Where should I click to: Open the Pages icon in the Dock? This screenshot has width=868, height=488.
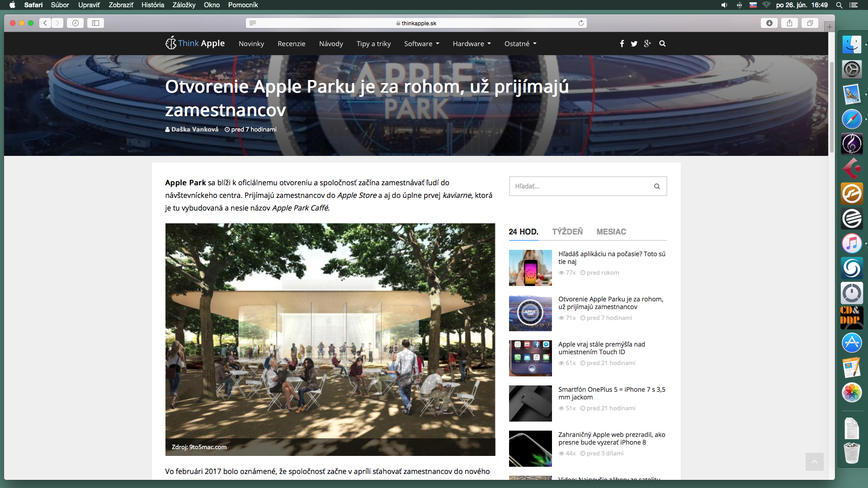pyautogui.click(x=852, y=368)
